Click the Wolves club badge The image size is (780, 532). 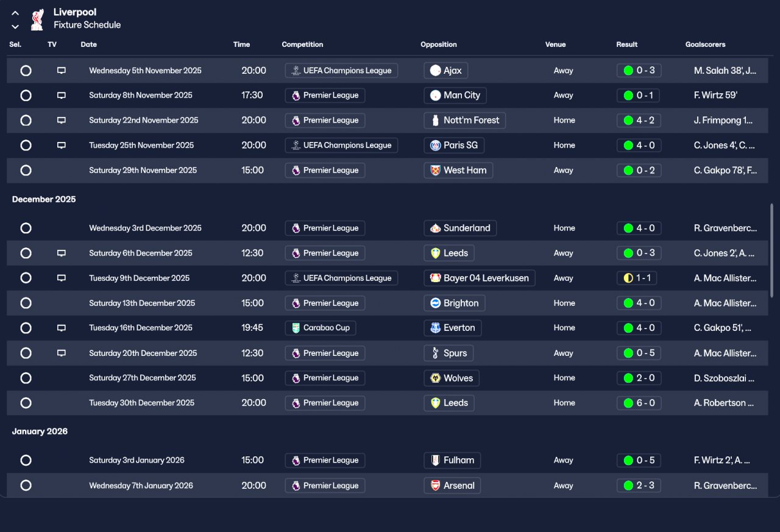coord(435,378)
